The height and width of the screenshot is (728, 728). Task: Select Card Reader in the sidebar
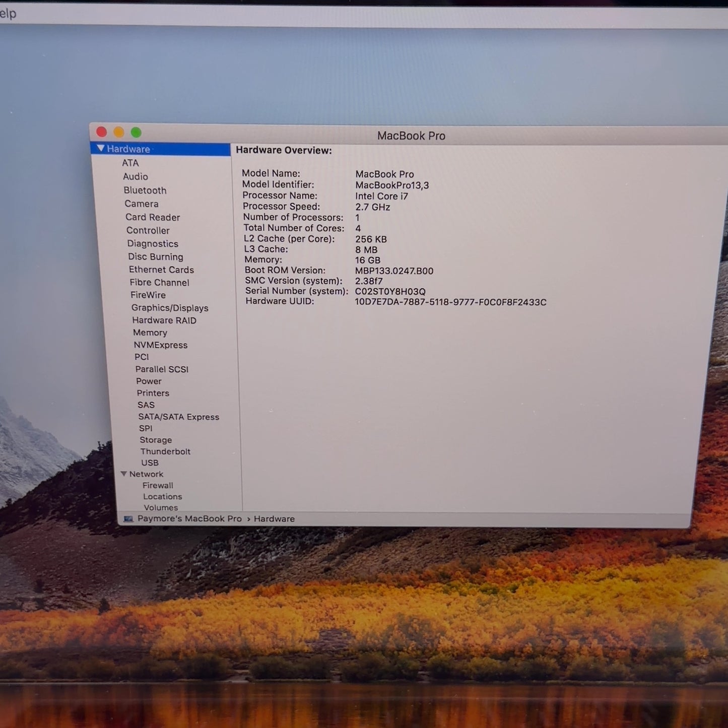[153, 217]
